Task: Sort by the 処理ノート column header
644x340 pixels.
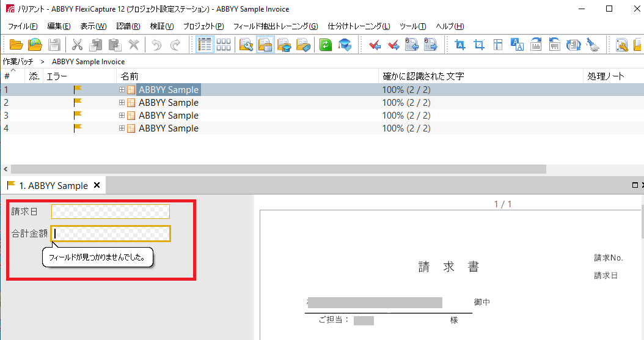Action: (613, 76)
